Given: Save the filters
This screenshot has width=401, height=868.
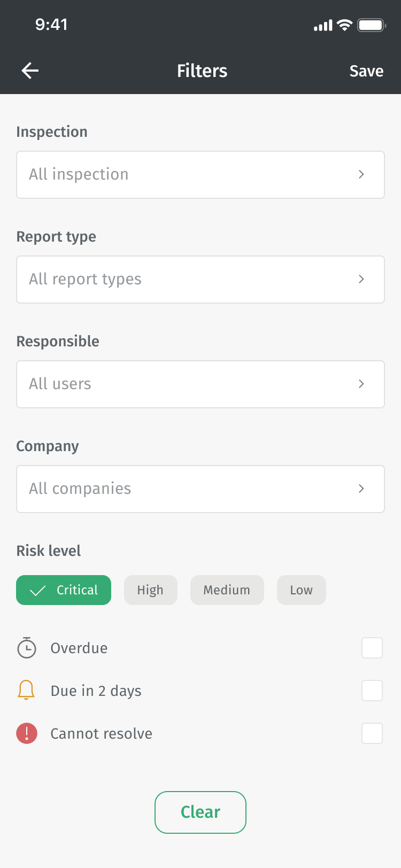Looking at the screenshot, I should pos(366,71).
